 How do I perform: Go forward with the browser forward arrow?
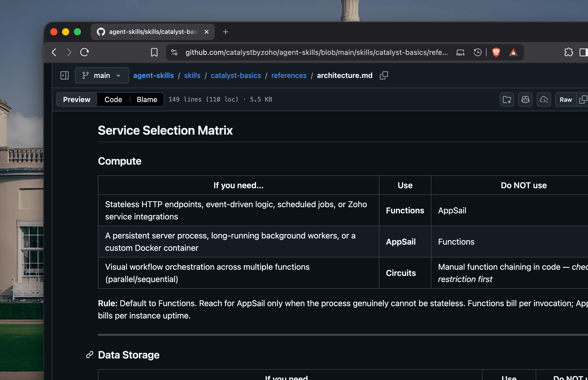tap(69, 52)
